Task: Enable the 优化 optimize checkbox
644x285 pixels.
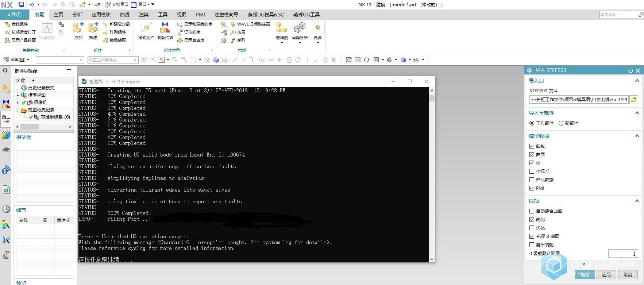Action: [532, 228]
